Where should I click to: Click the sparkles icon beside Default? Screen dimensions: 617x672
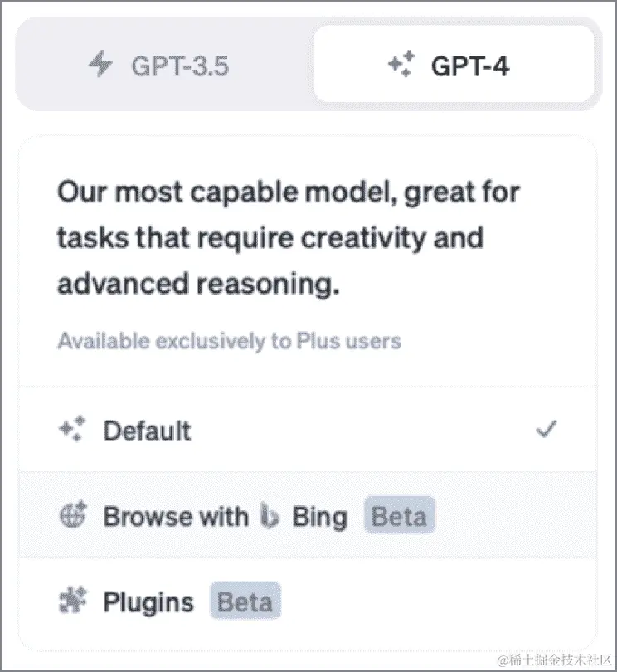[x=72, y=429]
